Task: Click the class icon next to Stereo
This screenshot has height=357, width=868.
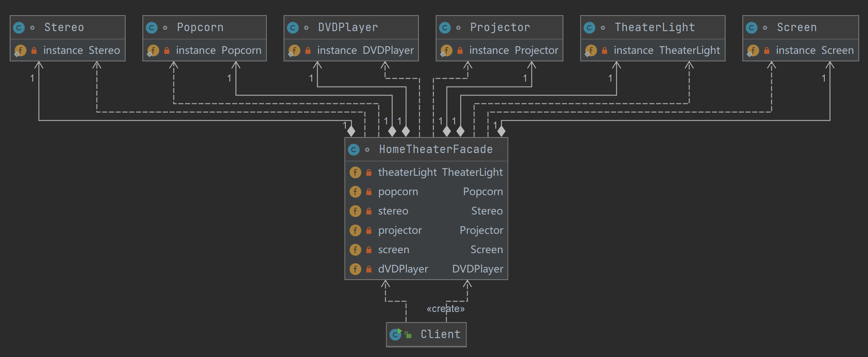Action: pyautogui.click(x=19, y=28)
